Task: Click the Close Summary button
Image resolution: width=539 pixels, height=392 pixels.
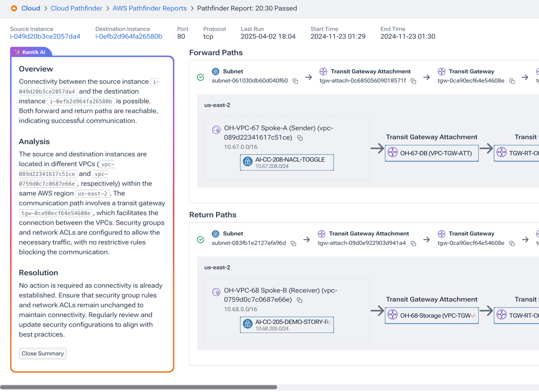Action: point(42,353)
